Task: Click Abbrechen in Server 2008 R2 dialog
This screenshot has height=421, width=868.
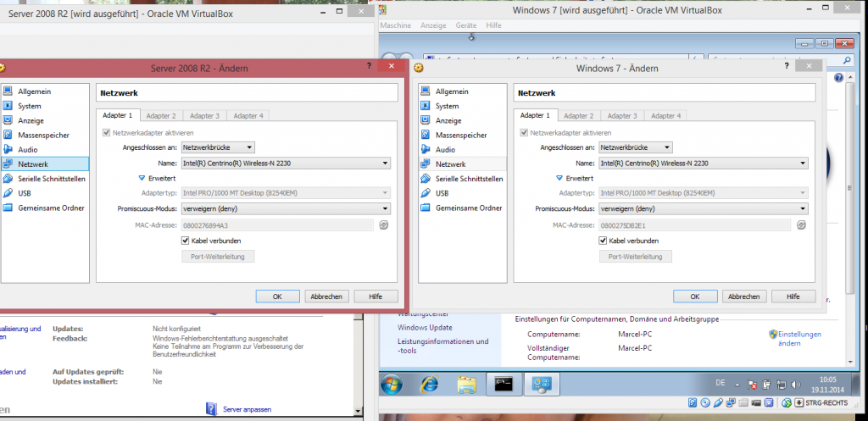Action: [x=326, y=296]
